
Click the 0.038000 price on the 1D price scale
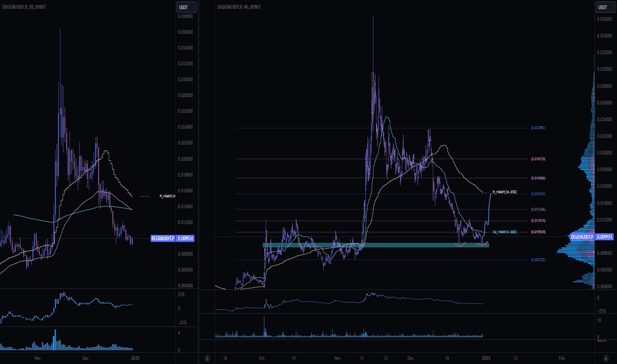pos(185,16)
